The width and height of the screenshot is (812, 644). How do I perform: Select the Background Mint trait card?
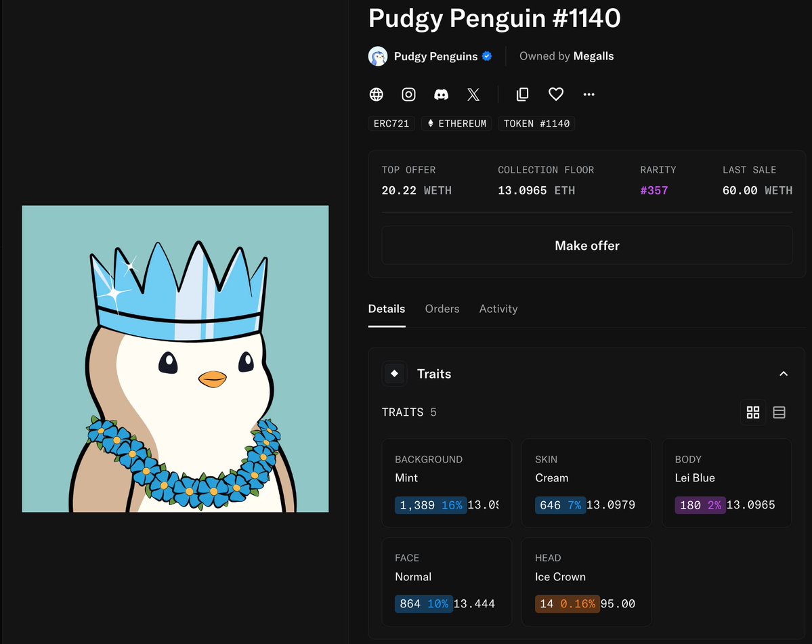447,483
